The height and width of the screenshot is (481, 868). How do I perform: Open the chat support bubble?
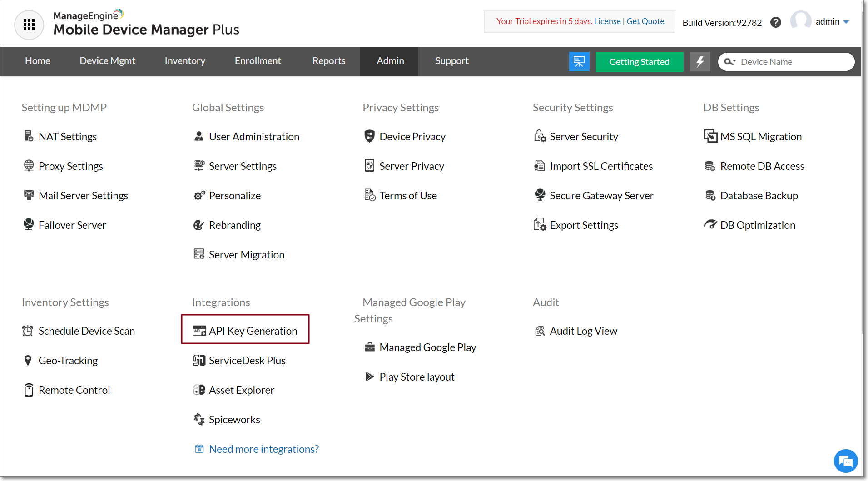pyautogui.click(x=845, y=461)
